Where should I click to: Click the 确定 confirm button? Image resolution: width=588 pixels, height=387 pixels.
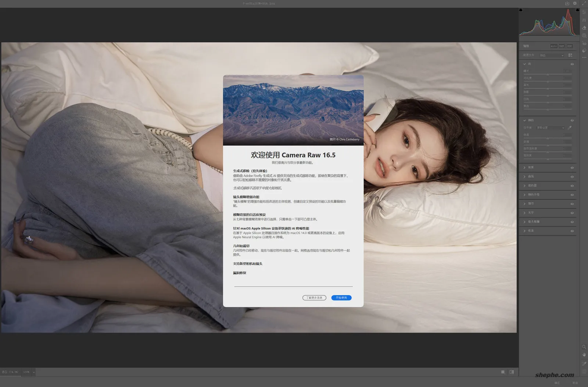point(557,383)
